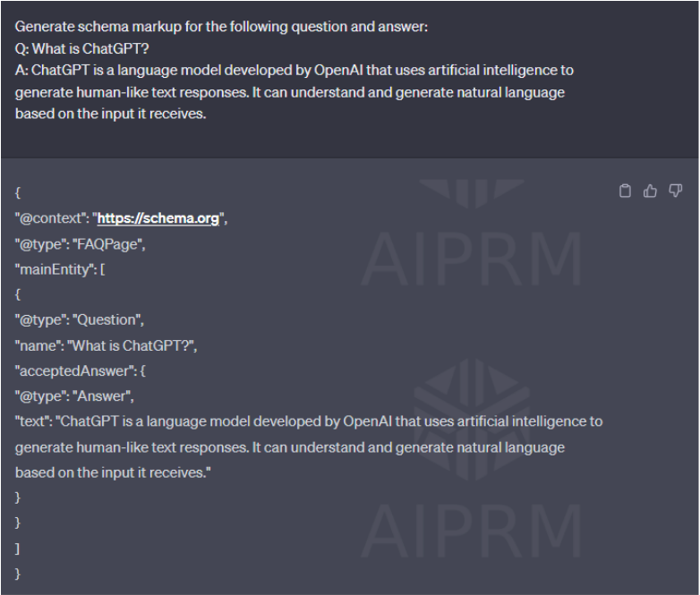Click the prompt line 'based on the input it receives.'
The height and width of the screenshot is (595, 700).
click(x=111, y=114)
